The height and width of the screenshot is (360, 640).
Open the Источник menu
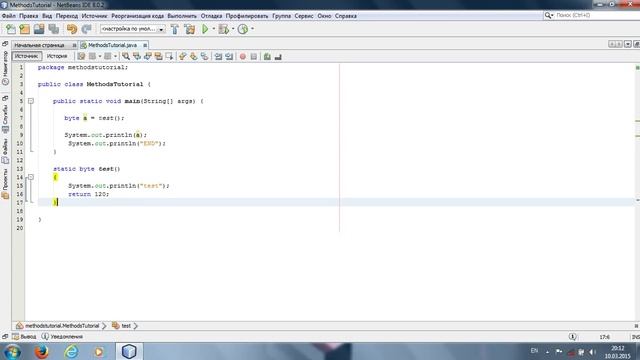click(94, 16)
